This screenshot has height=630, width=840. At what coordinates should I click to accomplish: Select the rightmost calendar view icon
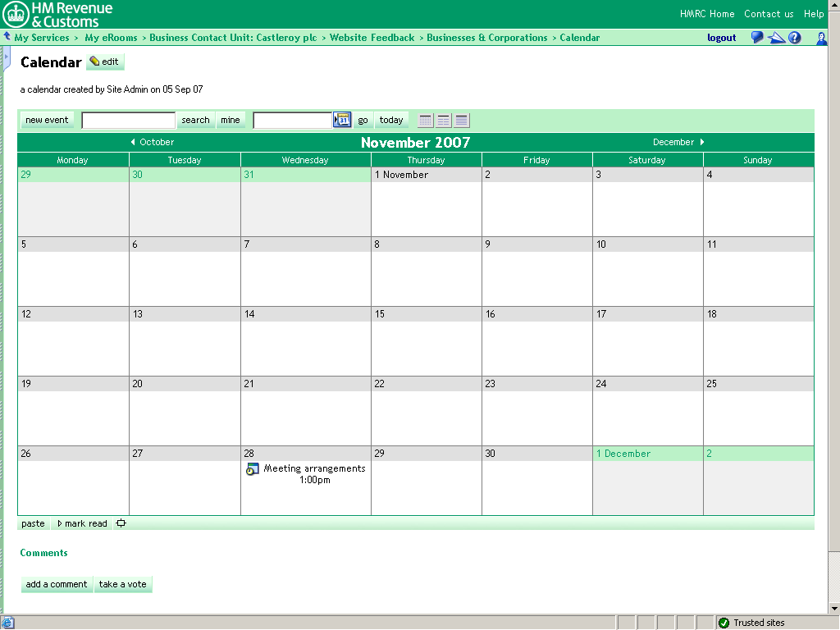[x=462, y=121]
